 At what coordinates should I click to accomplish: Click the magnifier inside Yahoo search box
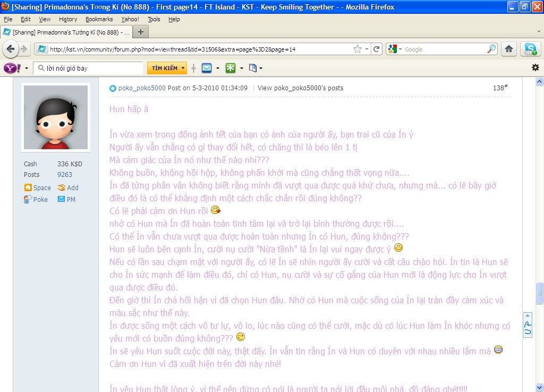[x=41, y=68]
